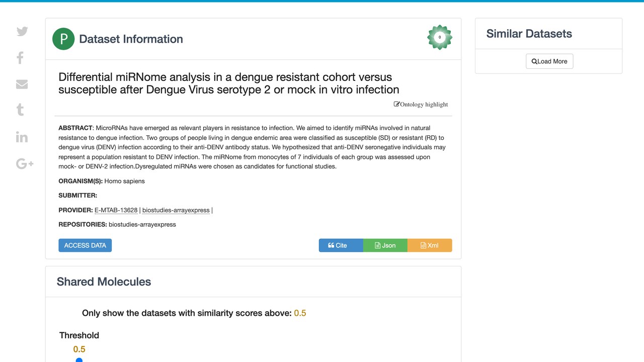Click the 0.5 value above the slider
This screenshot has width=644, height=362.
point(79,349)
